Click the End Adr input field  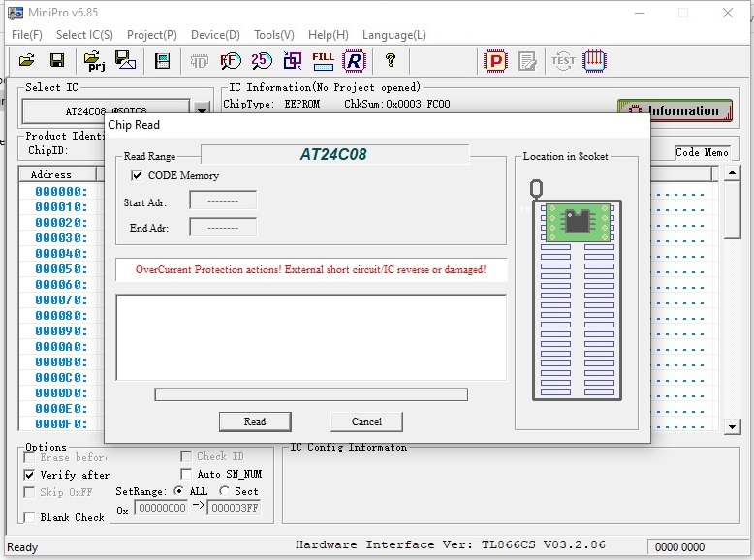tap(223, 227)
